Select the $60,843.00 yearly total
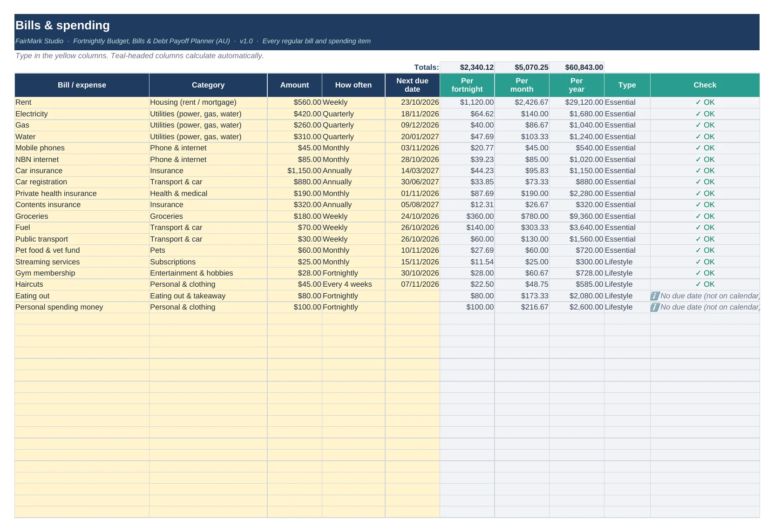This screenshot has width=774, height=532. point(577,67)
